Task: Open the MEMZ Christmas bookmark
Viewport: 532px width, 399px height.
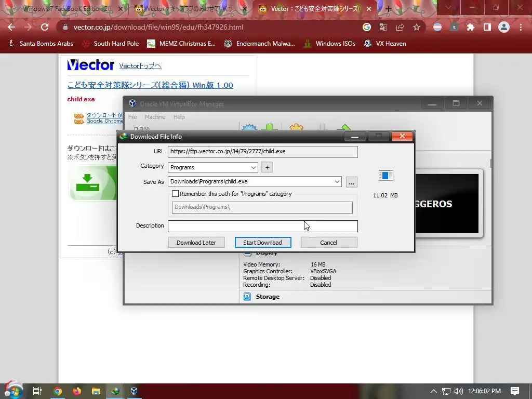Action: click(x=181, y=44)
